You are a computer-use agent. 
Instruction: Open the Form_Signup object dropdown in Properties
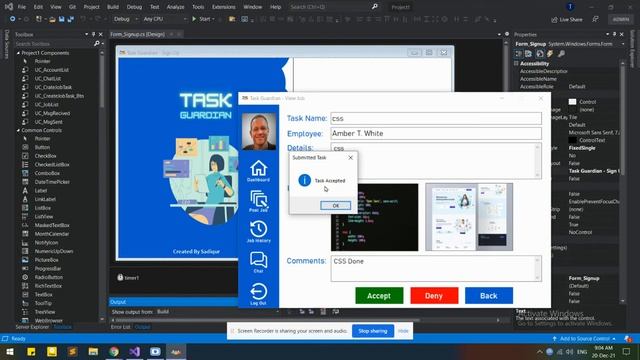(623, 44)
